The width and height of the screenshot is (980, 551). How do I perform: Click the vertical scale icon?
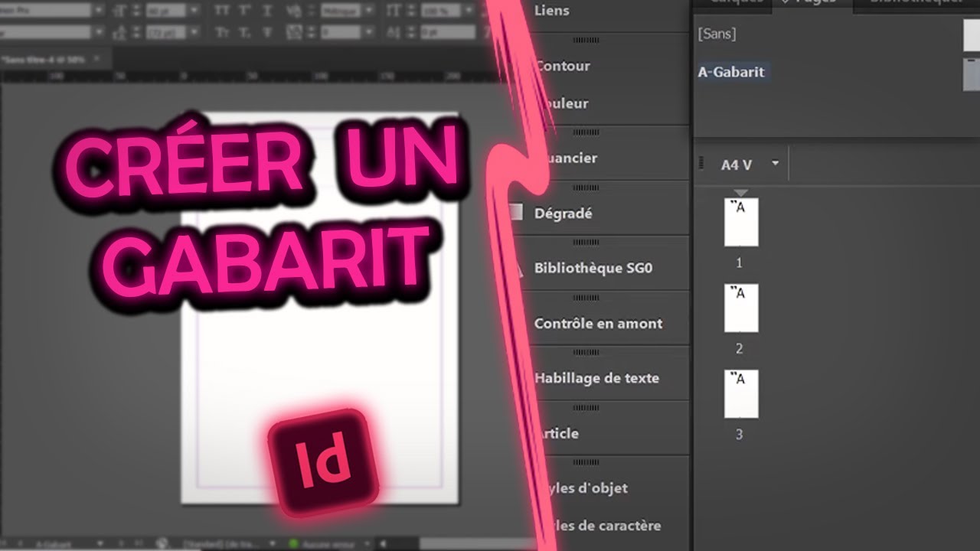(393, 11)
